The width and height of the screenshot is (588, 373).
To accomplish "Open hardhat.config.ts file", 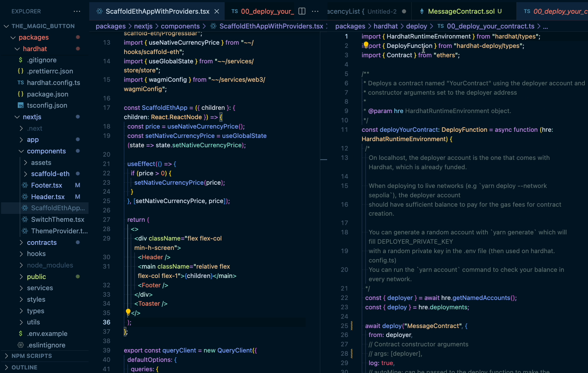I will (53, 82).
